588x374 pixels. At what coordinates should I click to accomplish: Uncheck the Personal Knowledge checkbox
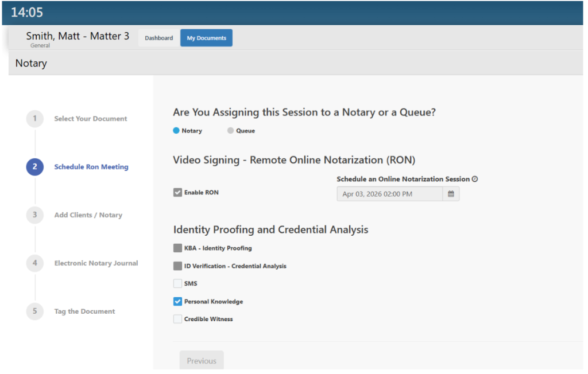pos(177,302)
